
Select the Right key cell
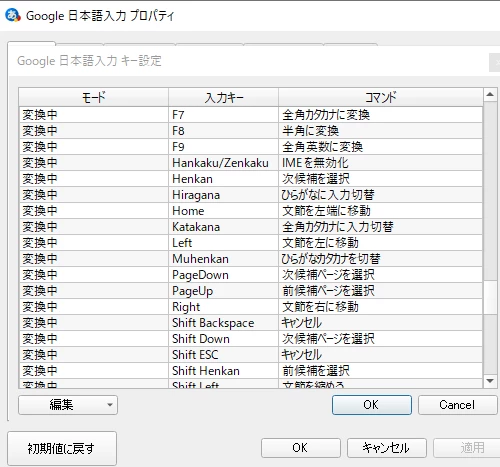(x=224, y=307)
